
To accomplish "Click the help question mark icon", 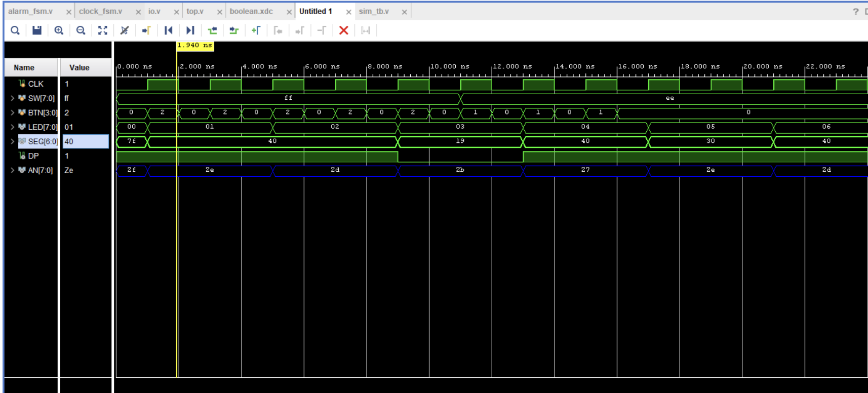I will coord(855,11).
